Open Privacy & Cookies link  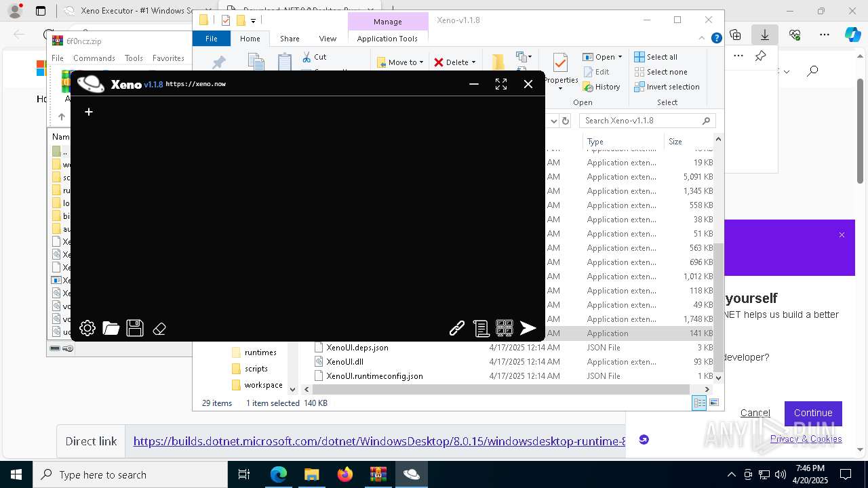[806, 439]
